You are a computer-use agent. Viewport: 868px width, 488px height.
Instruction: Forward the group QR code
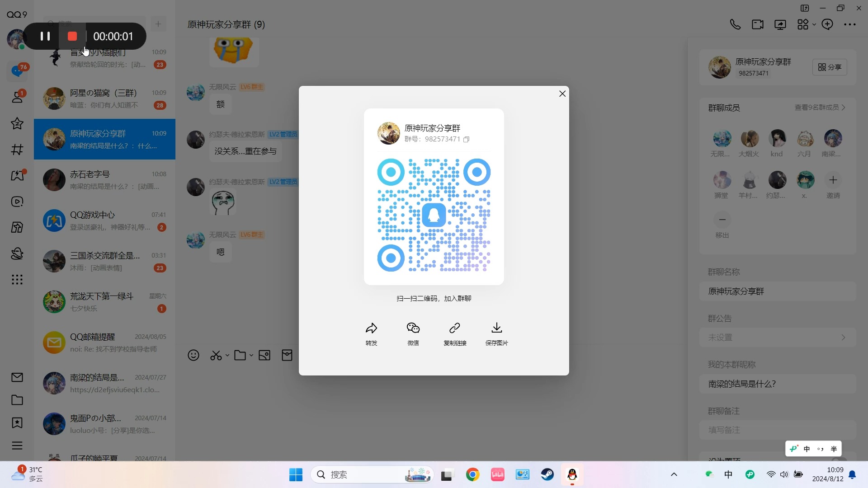(371, 334)
